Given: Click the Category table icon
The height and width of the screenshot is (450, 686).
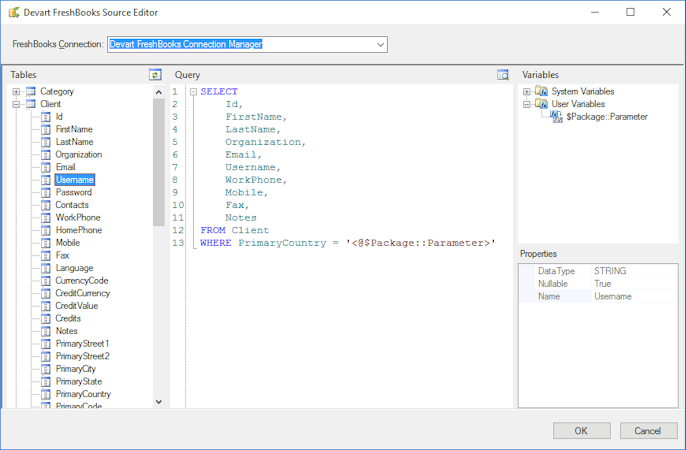Looking at the screenshot, I should coord(31,92).
